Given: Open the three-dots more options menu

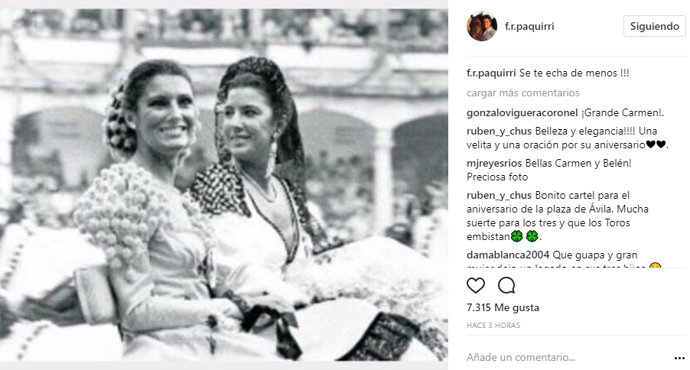Looking at the screenshot, I should coord(679,358).
